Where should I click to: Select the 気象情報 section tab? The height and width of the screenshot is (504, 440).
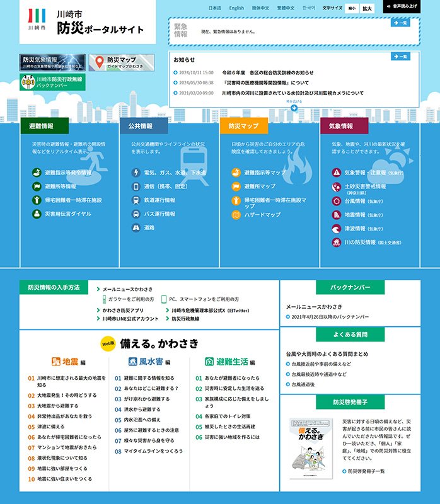(344, 125)
